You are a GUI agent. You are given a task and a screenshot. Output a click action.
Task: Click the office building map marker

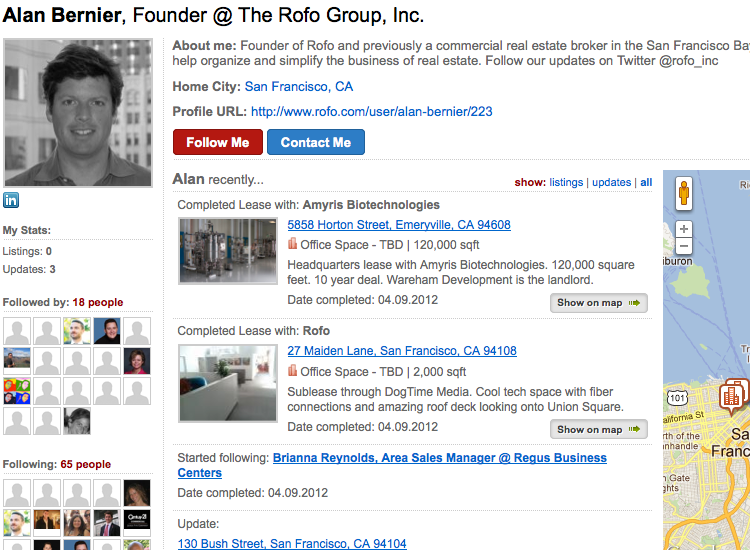[733, 395]
